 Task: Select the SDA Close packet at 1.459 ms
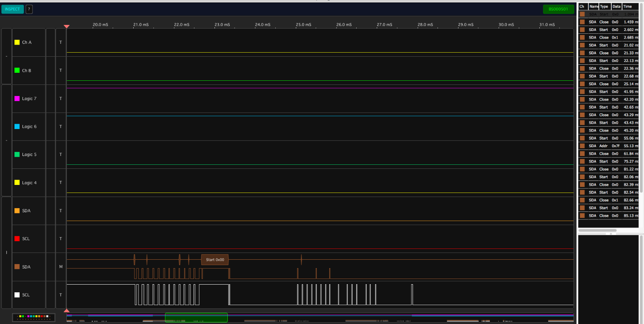[609, 22]
